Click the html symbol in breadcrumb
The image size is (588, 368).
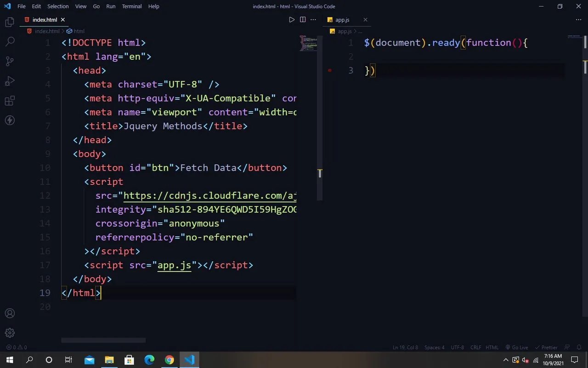click(x=79, y=31)
